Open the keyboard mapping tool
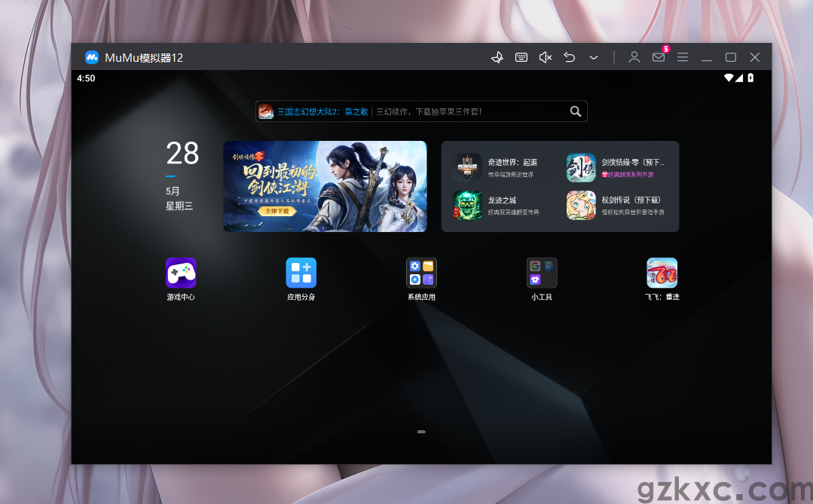The height and width of the screenshot is (504, 813). point(521,57)
